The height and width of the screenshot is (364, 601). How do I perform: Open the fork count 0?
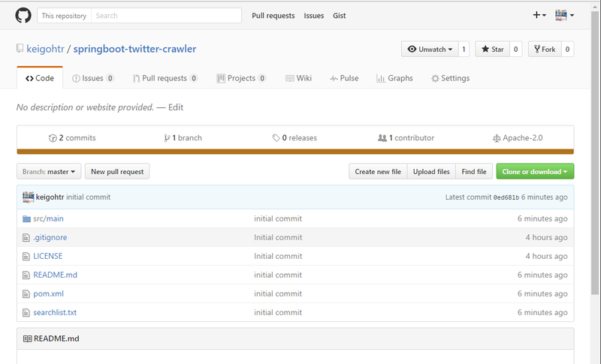click(568, 49)
